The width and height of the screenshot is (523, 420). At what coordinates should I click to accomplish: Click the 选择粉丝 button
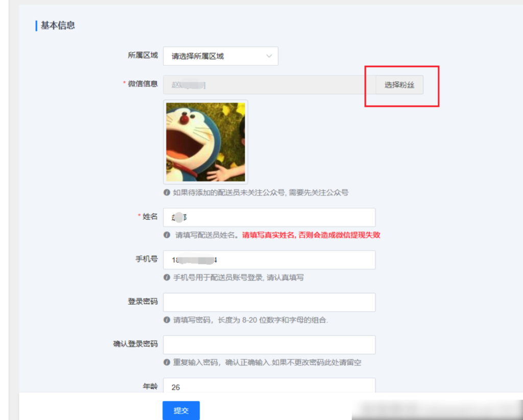click(x=399, y=85)
